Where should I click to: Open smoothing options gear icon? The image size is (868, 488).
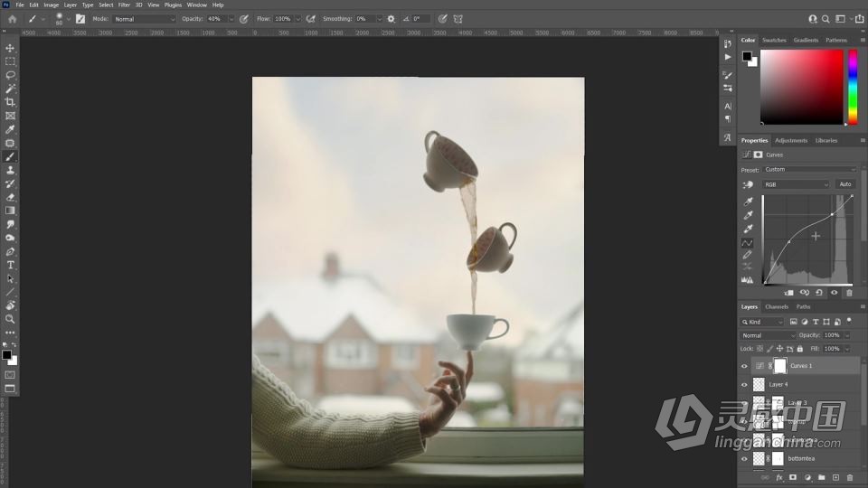pyautogui.click(x=392, y=19)
